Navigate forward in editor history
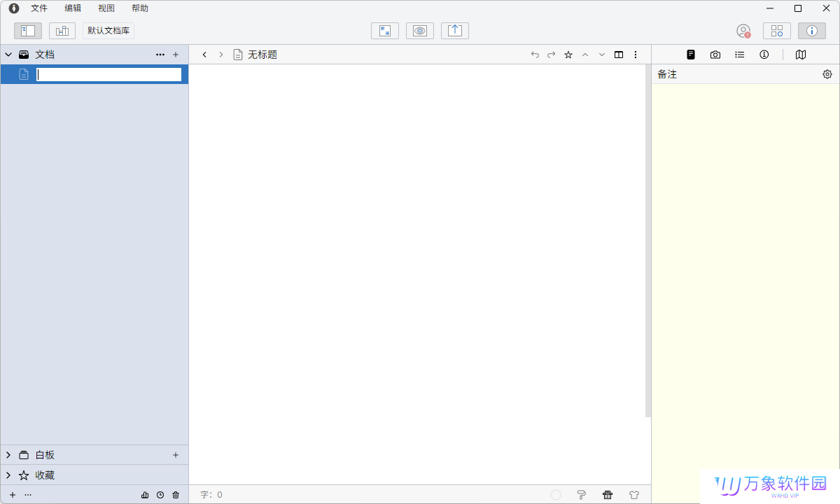The image size is (840, 504). (221, 55)
